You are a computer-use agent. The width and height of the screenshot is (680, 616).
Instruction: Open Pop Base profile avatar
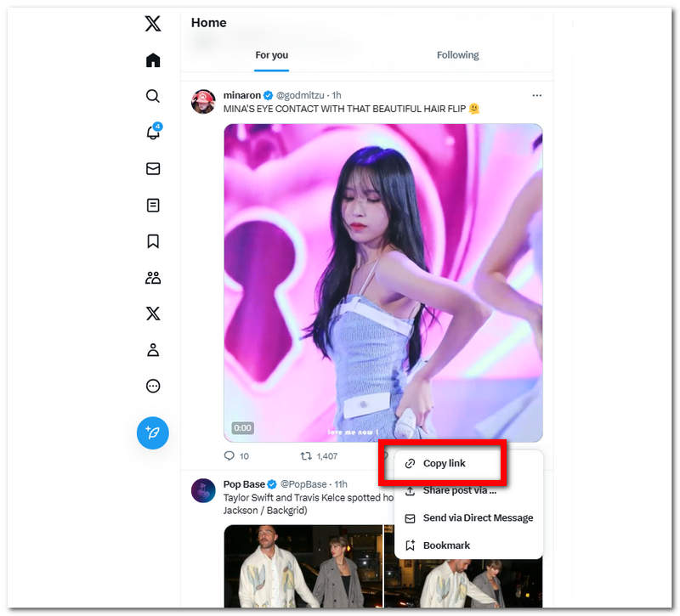[203, 490]
